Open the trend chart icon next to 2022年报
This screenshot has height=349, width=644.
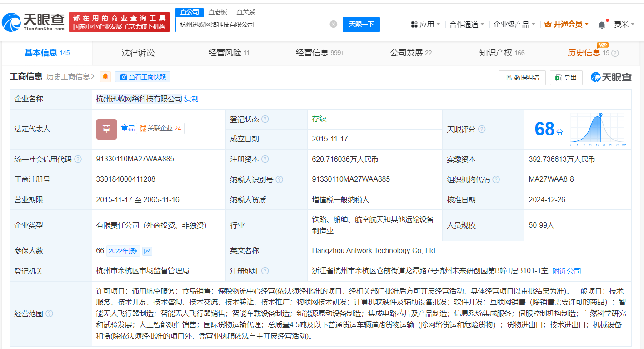148,250
